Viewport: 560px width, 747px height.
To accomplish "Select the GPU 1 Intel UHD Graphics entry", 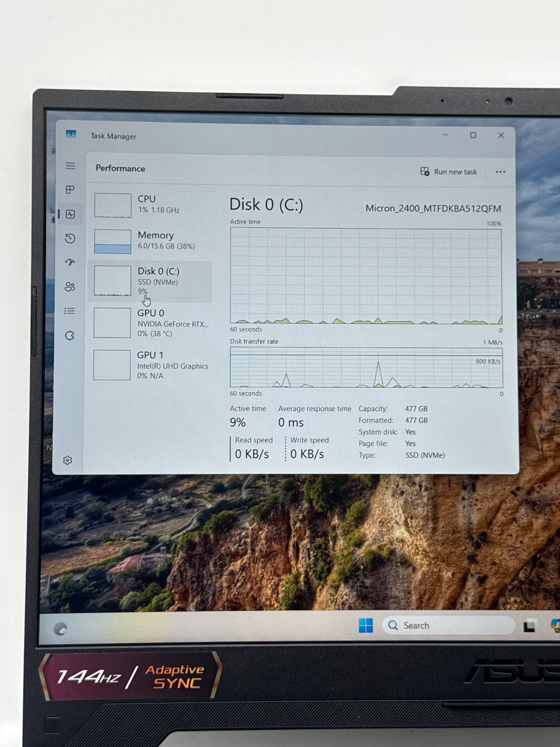I will coord(150,365).
